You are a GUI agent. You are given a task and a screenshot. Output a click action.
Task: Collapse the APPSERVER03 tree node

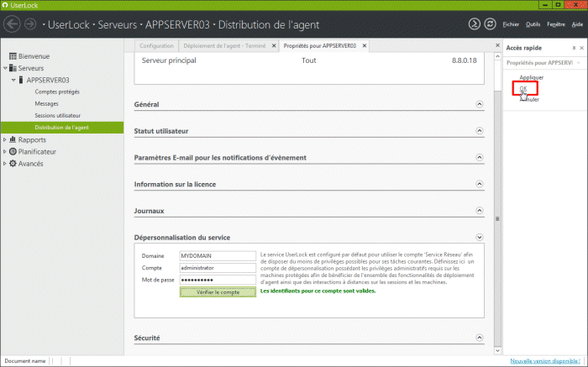coord(13,81)
